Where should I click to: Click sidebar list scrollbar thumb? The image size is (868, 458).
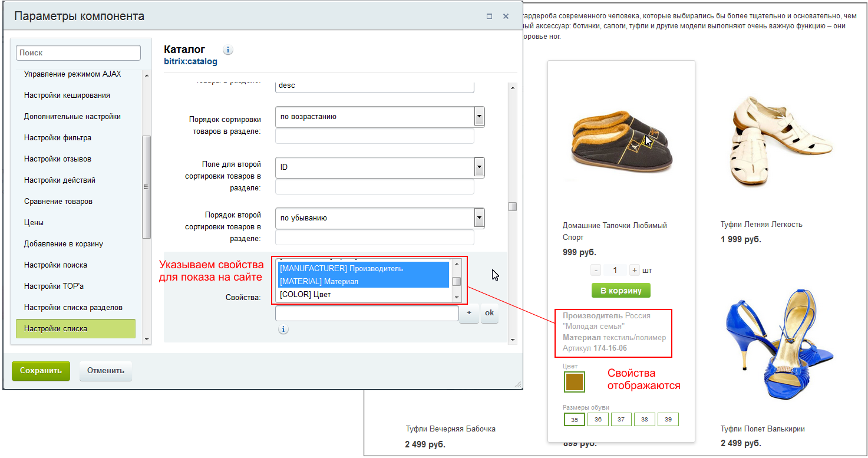pyautogui.click(x=147, y=187)
